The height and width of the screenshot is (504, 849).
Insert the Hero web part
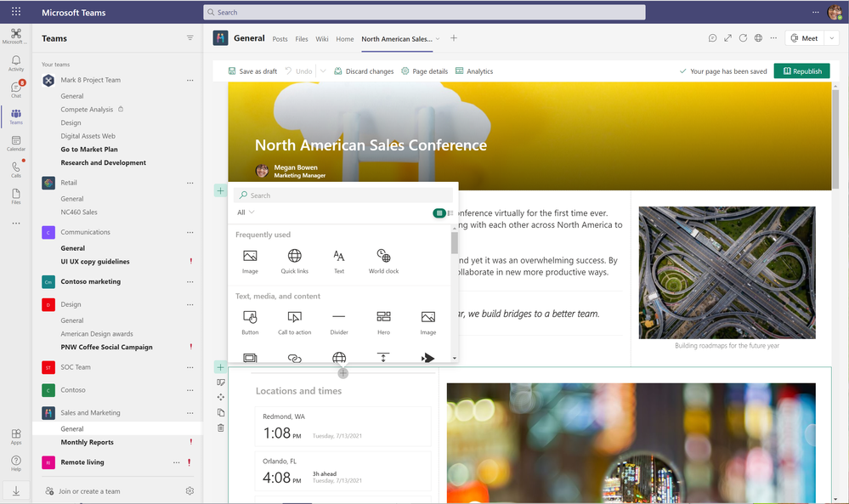383,322
